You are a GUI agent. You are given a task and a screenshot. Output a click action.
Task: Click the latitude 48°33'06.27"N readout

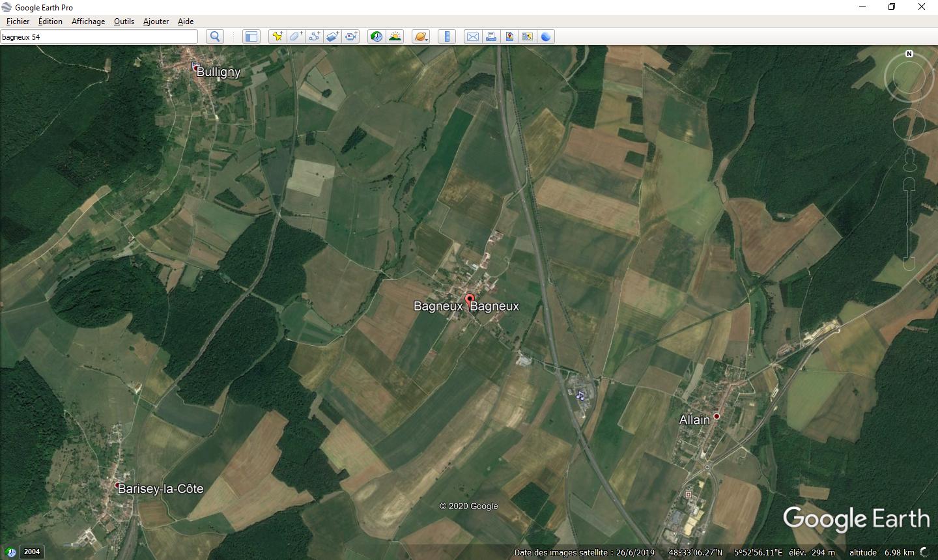(x=696, y=553)
